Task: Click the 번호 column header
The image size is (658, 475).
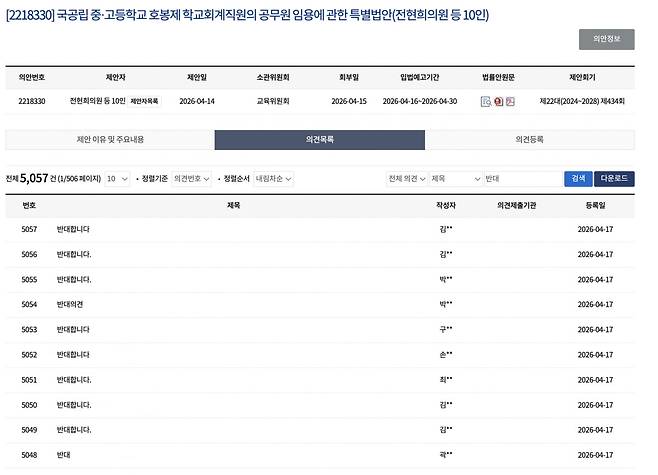Action: [29, 205]
